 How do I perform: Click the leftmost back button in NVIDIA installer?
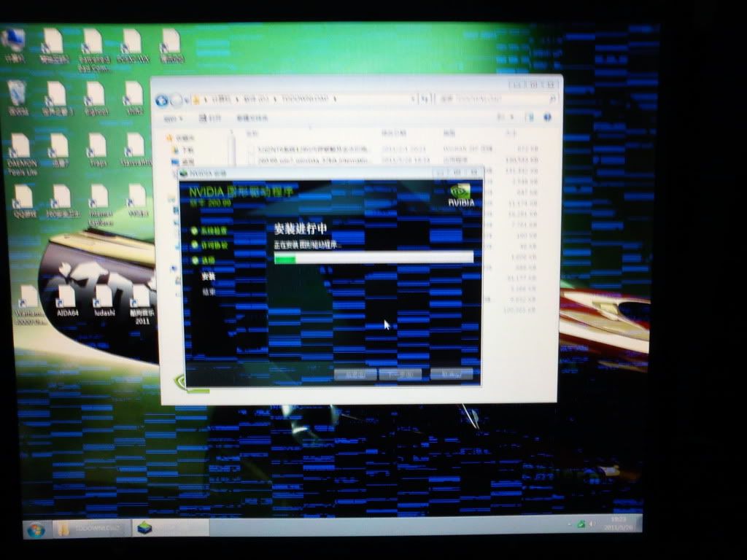(355, 376)
